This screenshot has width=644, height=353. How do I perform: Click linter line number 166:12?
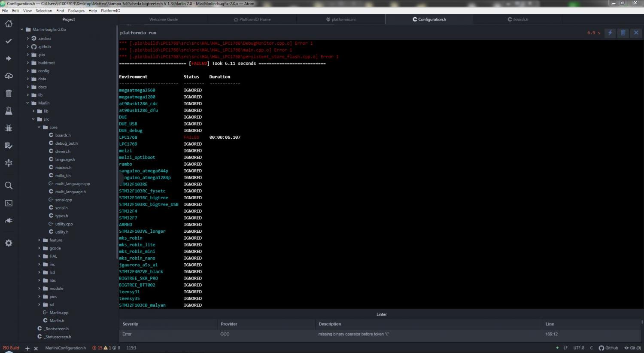coord(552,334)
